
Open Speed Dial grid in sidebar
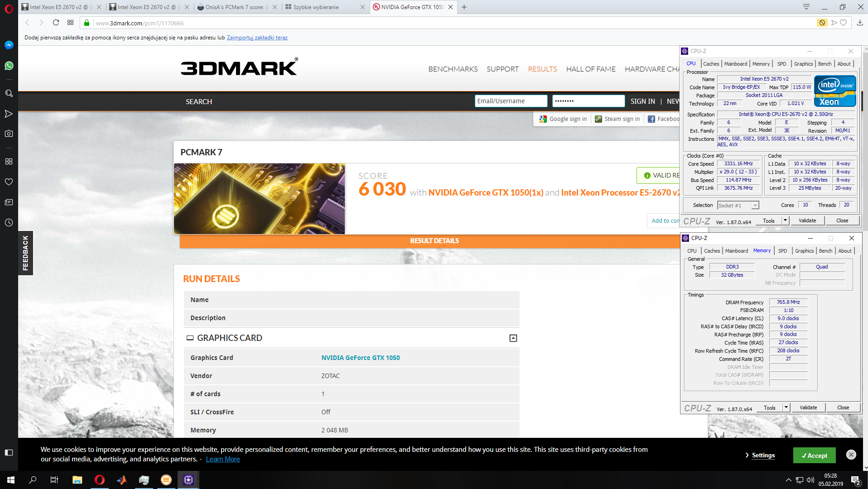click(9, 162)
